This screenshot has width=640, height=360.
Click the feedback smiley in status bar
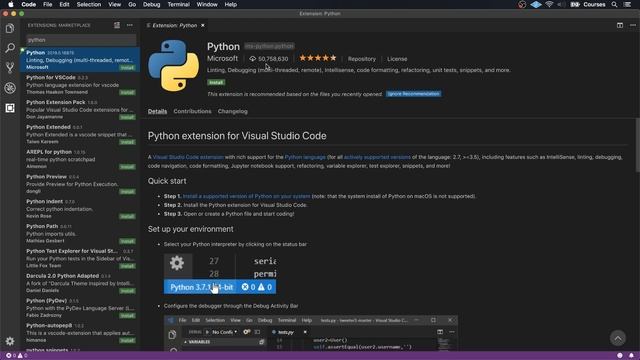(x=620, y=356)
